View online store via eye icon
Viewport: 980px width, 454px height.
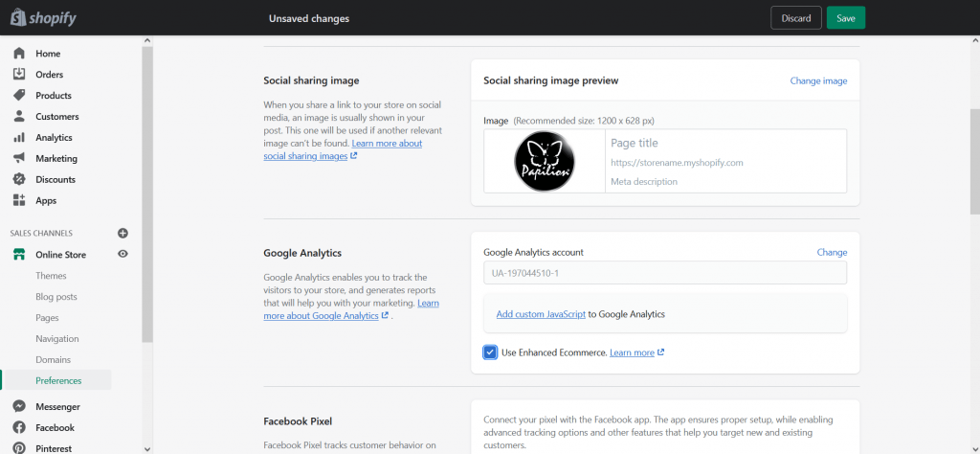point(123,254)
